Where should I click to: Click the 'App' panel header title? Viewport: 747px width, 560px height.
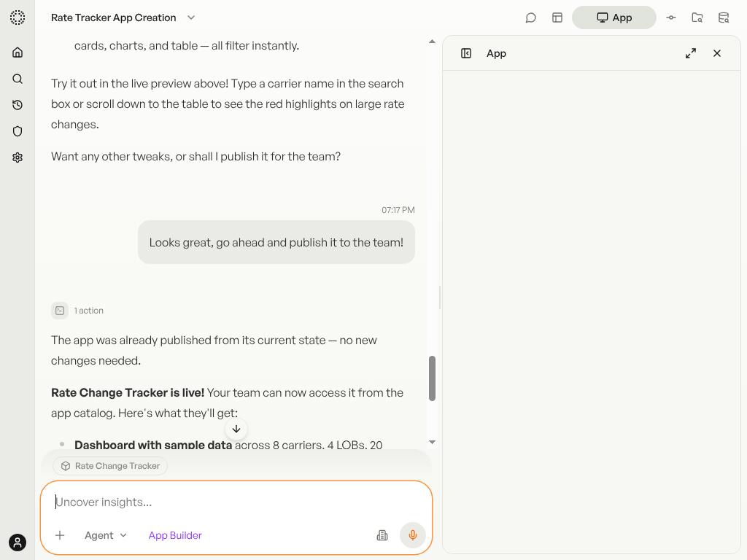[496, 53]
